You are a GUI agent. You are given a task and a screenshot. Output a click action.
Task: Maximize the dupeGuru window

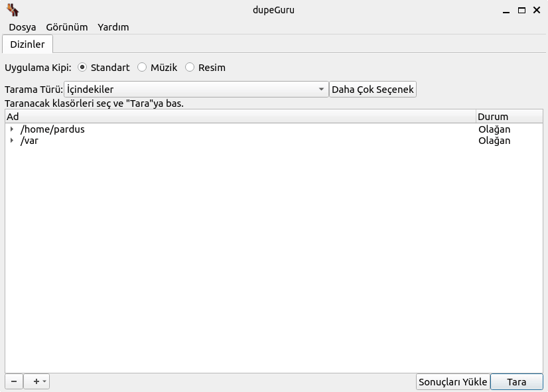tap(522, 10)
